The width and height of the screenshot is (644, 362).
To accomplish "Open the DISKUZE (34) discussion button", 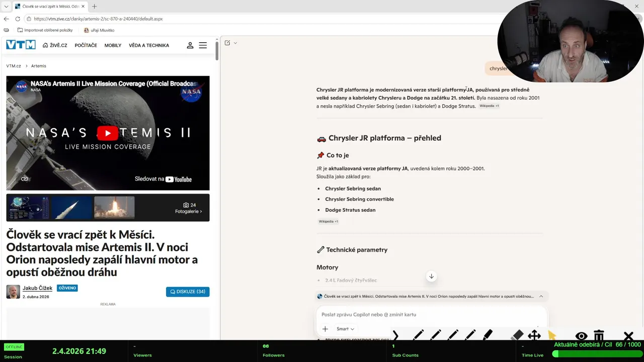I will (188, 292).
